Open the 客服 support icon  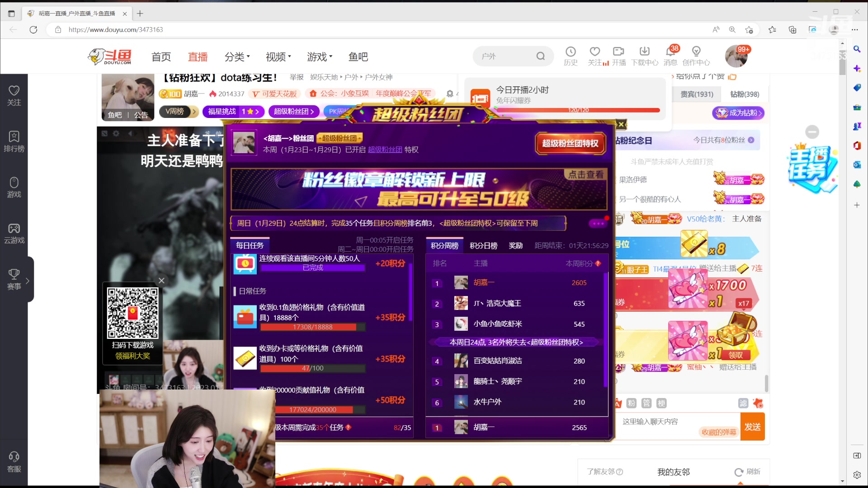tap(14, 462)
